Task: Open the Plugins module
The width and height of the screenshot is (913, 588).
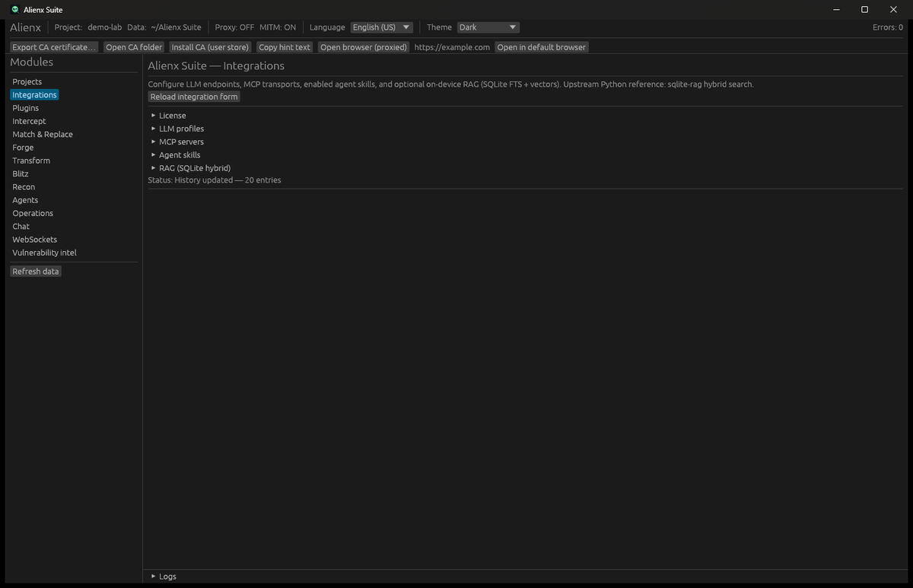Action: coord(26,108)
